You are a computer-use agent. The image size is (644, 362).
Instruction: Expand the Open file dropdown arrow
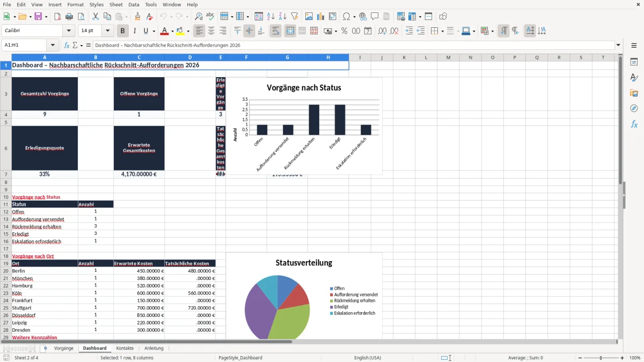click(30, 17)
